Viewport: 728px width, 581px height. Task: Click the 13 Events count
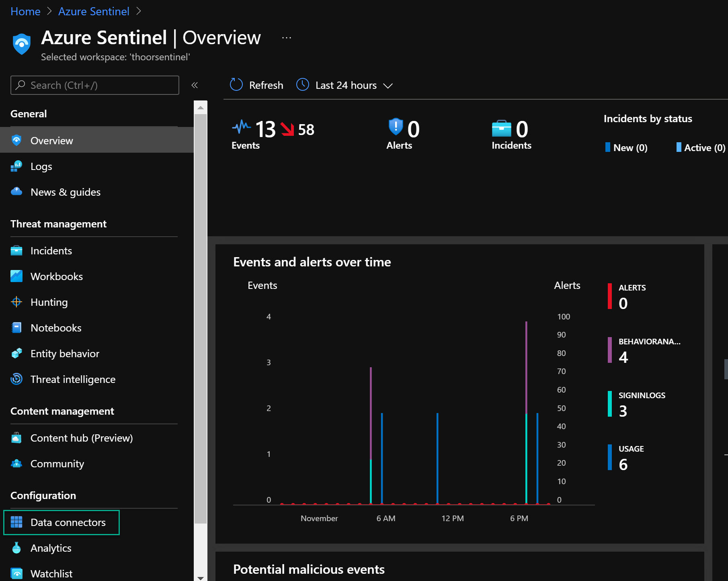coord(265,129)
